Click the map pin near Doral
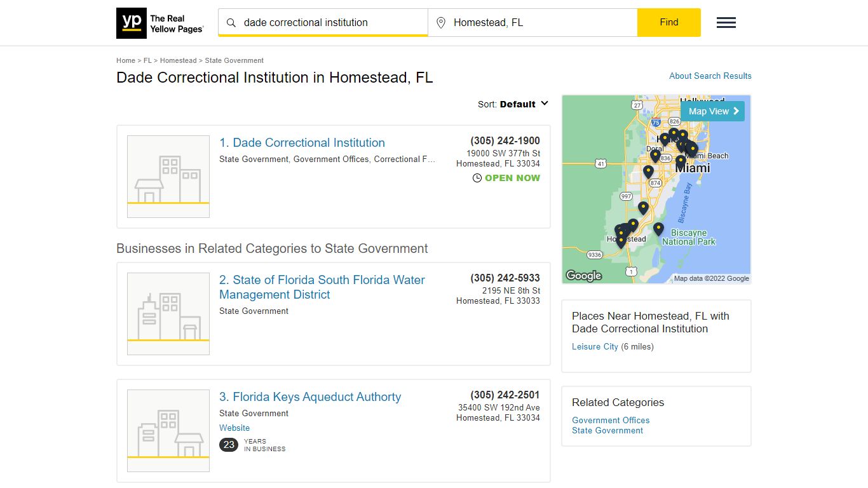 (x=655, y=156)
